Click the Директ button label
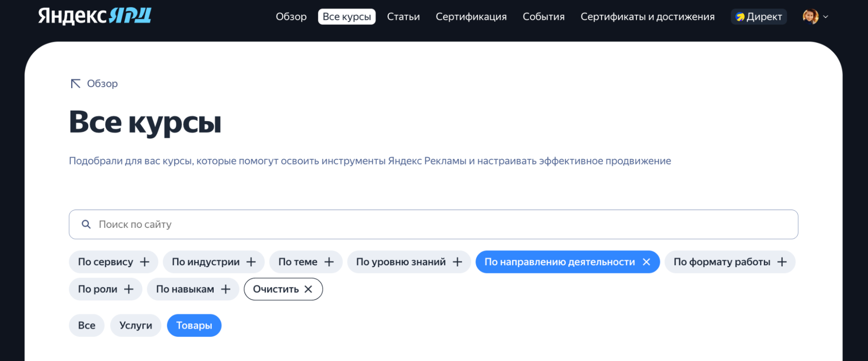 pyautogui.click(x=764, y=17)
